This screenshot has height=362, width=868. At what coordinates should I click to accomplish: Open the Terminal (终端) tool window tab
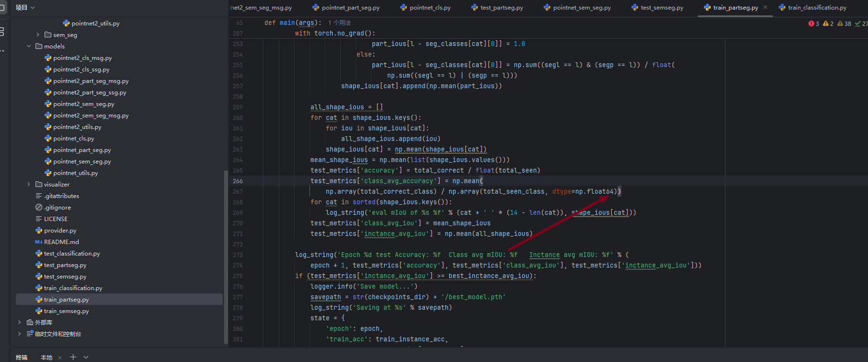(22, 357)
